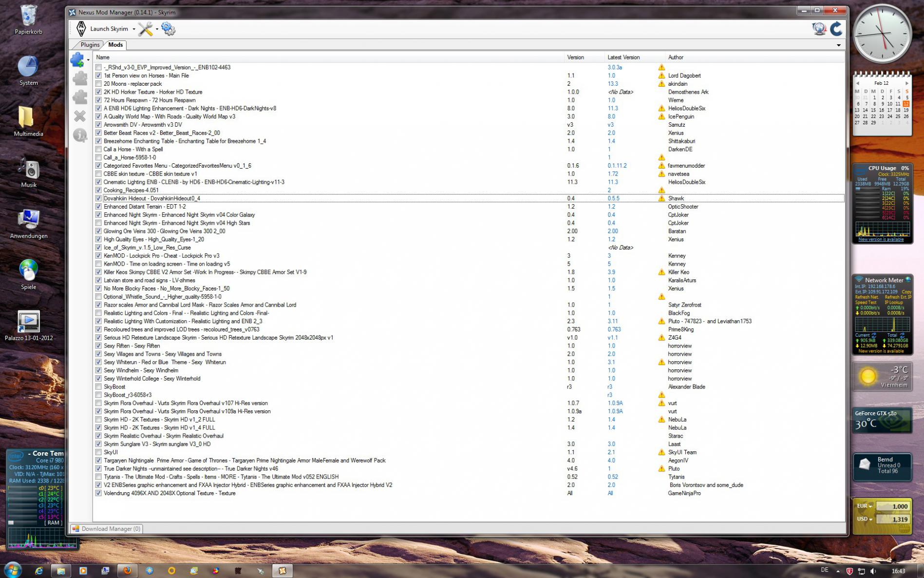This screenshot has height=578, width=924.
Task: Toggle the SkyUI mod checkbox
Action: click(99, 452)
